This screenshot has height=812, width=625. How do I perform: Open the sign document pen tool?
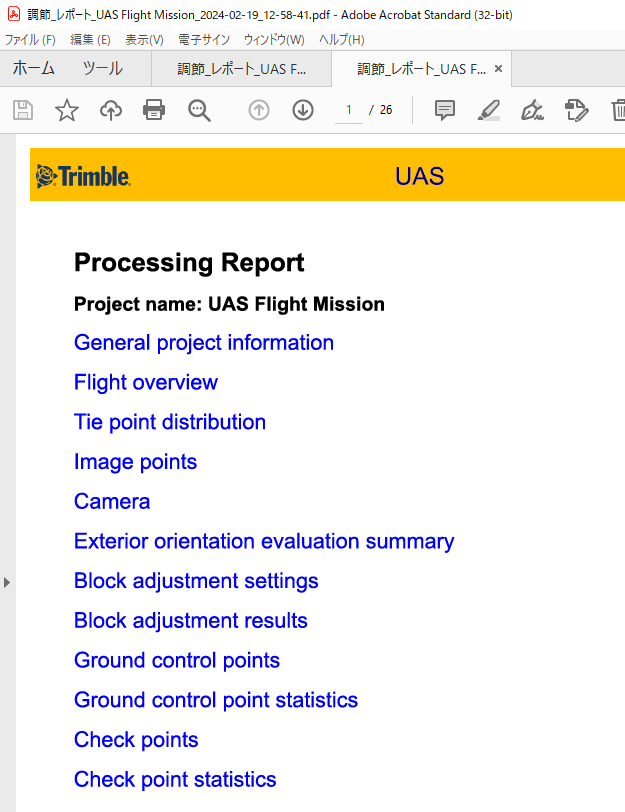coord(532,110)
